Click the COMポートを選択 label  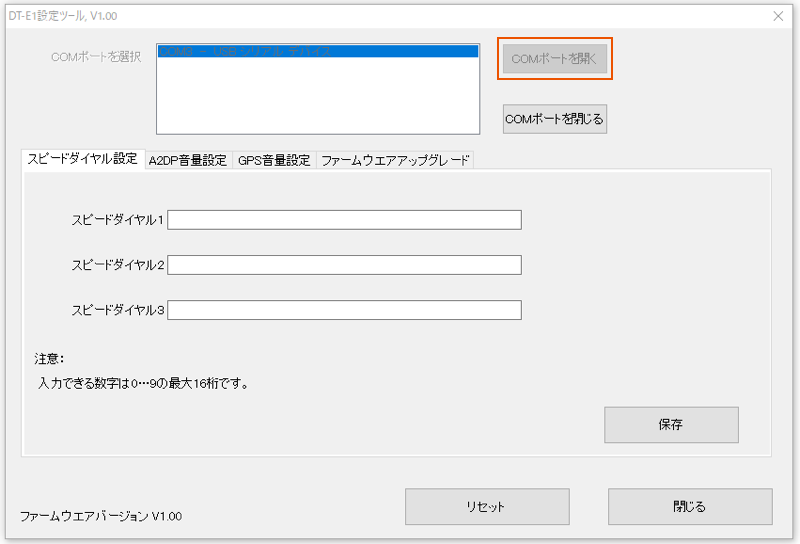(x=96, y=57)
